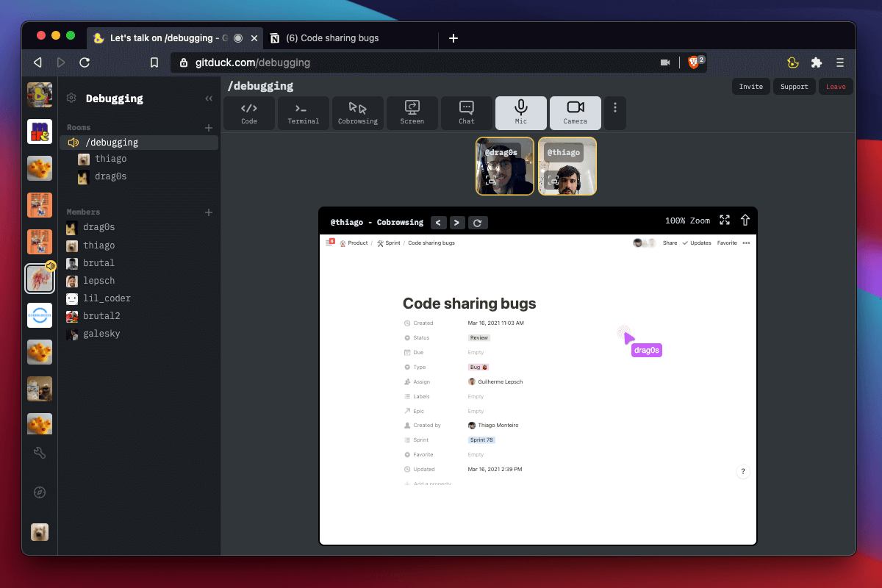
Task: Focus the @drag0s video with its frame icon
Action: click(x=491, y=180)
